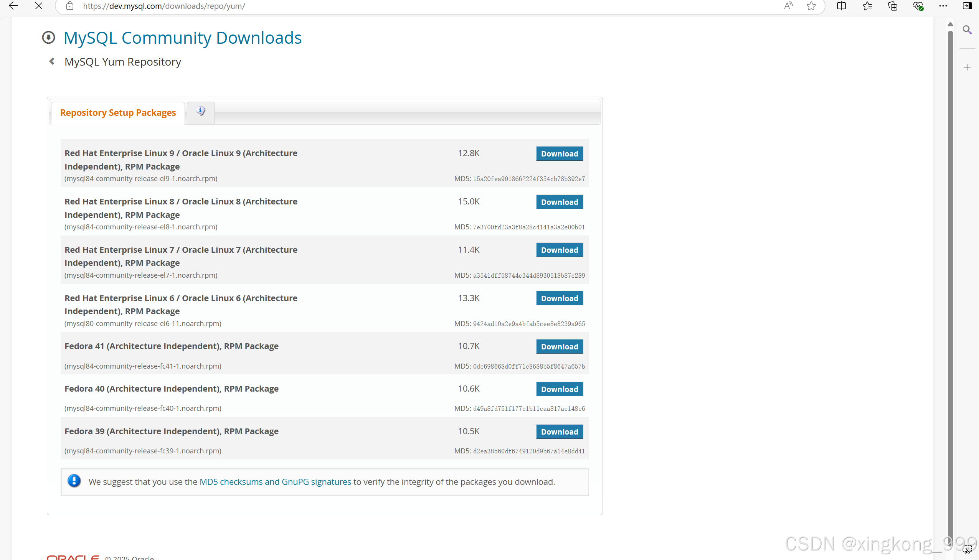Viewport: 979px width, 560px height.
Task: Open site security info via the lock icon
Action: (69, 6)
